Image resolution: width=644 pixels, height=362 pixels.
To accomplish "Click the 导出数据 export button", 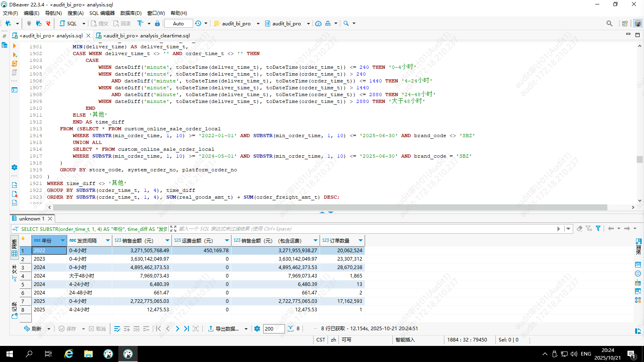I will [x=223, y=329].
